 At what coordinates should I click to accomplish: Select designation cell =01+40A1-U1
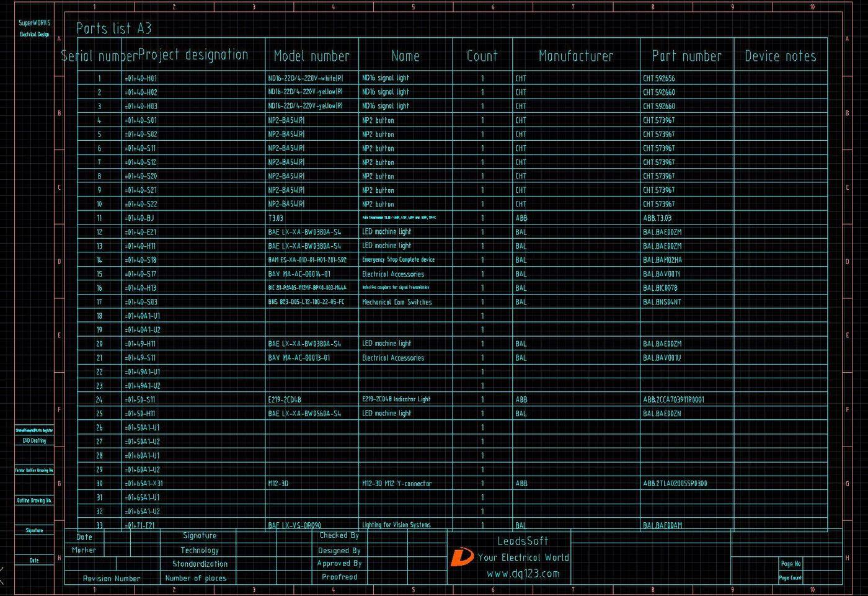(x=143, y=316)
